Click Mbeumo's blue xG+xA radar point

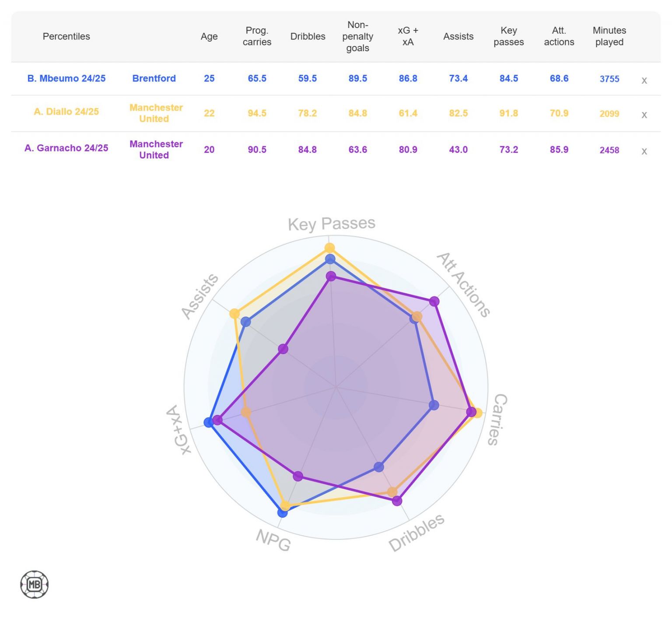[x=209, y=422]
